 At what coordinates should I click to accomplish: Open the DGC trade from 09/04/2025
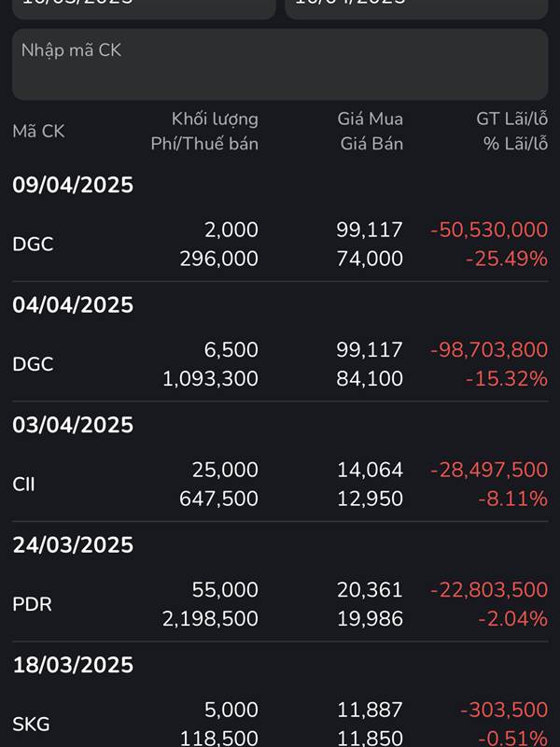280,244
